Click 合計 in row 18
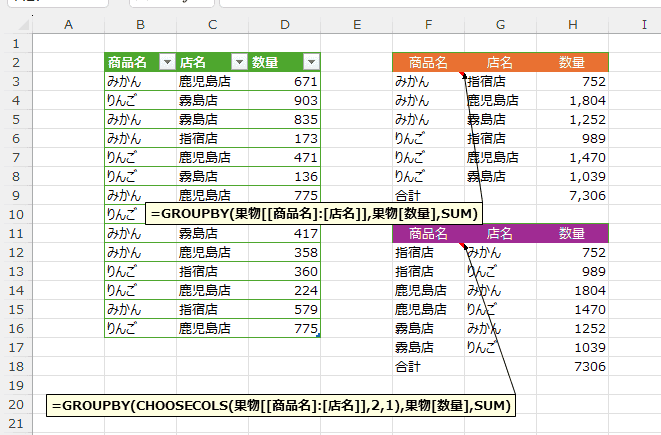 click(428, 366)
